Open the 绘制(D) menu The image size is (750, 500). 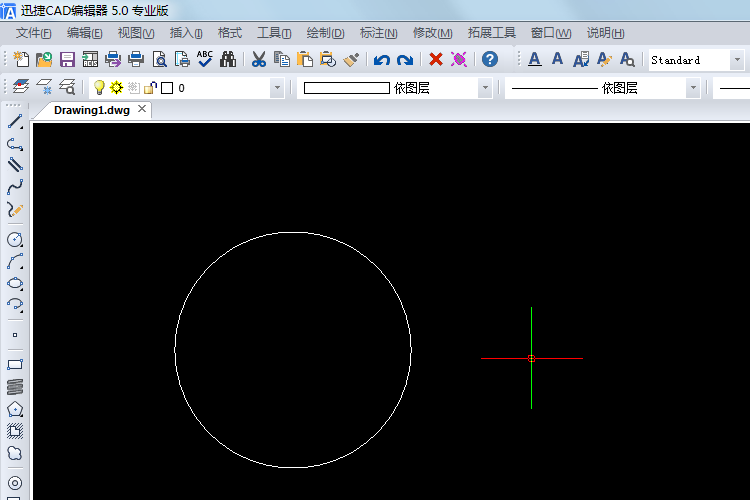326,33
